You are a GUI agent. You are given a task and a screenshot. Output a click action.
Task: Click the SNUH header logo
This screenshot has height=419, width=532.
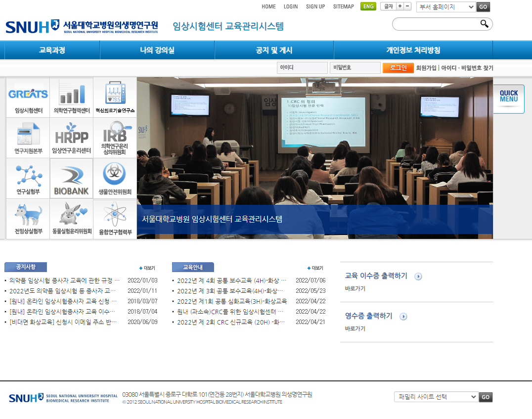82,27
